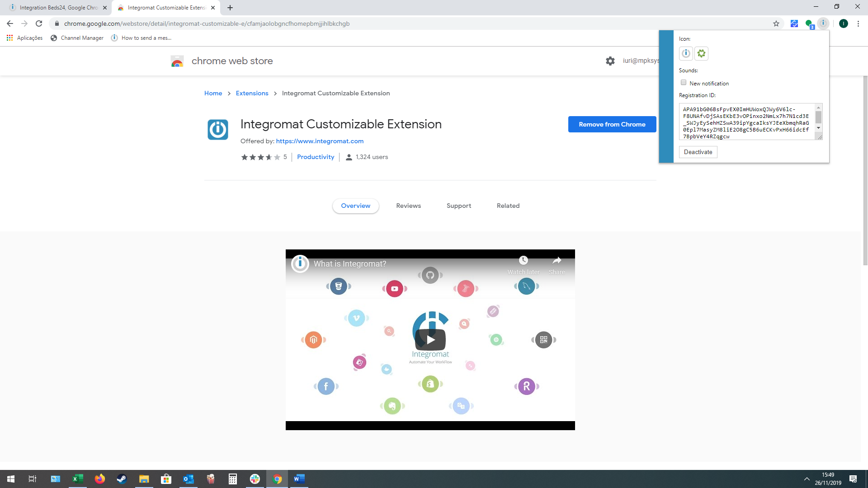The height and width of the screenshot is (488, 868).
Task: Select the Overview tab
Action: [x=355, y=206]
